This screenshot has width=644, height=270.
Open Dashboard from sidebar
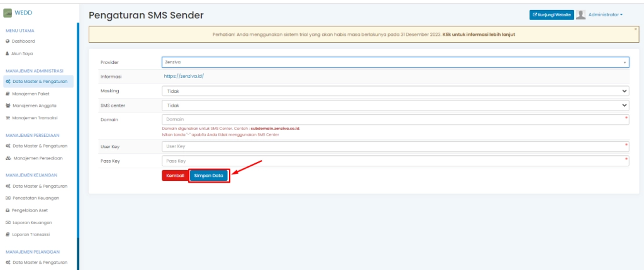click(x=21, y=41)
